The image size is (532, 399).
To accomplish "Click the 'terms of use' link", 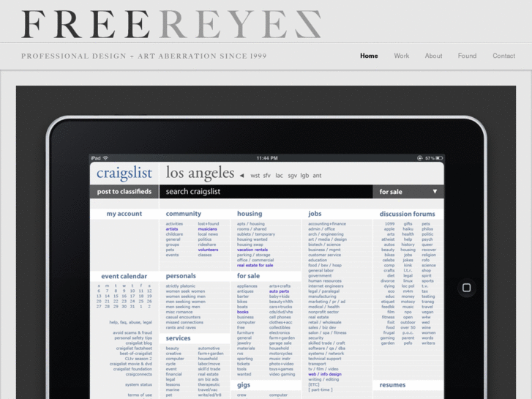I will coord(140,395).
